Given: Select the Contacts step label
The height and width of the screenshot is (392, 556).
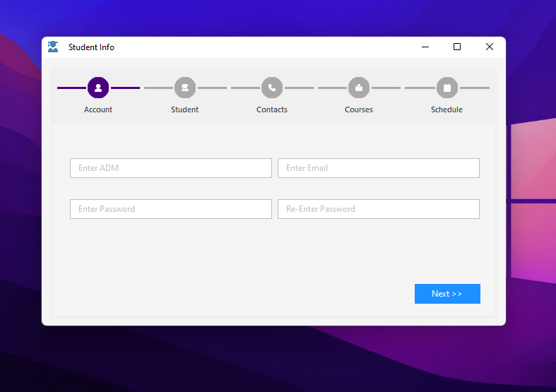Looking at the screenshot, I should click(272, 109).
